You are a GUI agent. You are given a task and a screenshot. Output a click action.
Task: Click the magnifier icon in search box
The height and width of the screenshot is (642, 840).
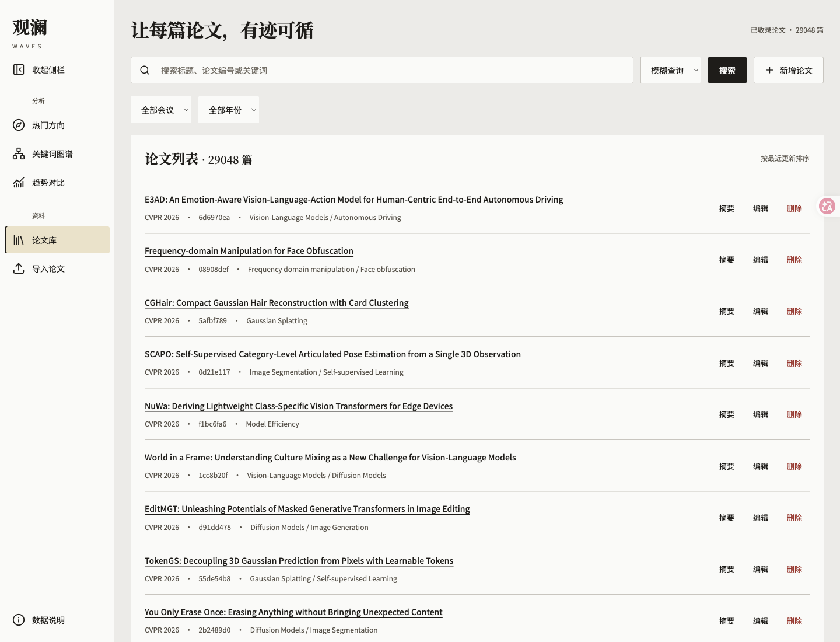tap(145, 70)
